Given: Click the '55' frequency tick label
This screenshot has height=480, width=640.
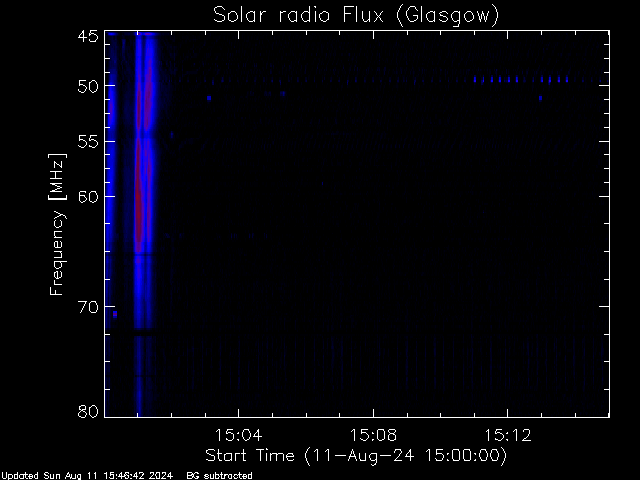Looking at the screenshot, I should coord(88,142).
